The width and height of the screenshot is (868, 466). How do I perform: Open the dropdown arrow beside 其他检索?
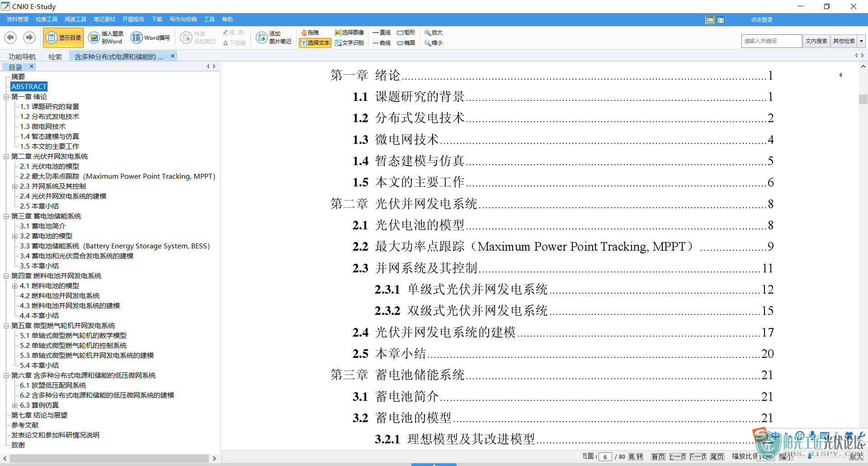pyautogui.click(x=862, y=41)
